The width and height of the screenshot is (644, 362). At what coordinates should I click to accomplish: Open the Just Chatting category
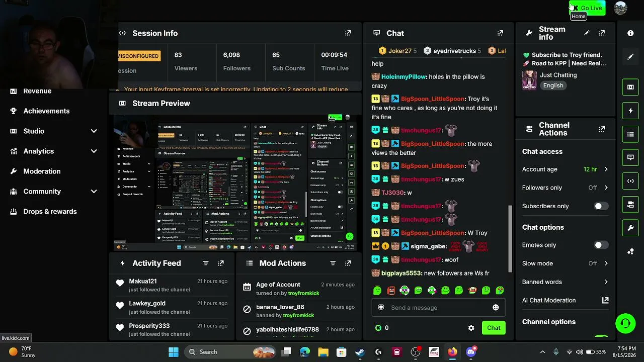tap(558, 75)
